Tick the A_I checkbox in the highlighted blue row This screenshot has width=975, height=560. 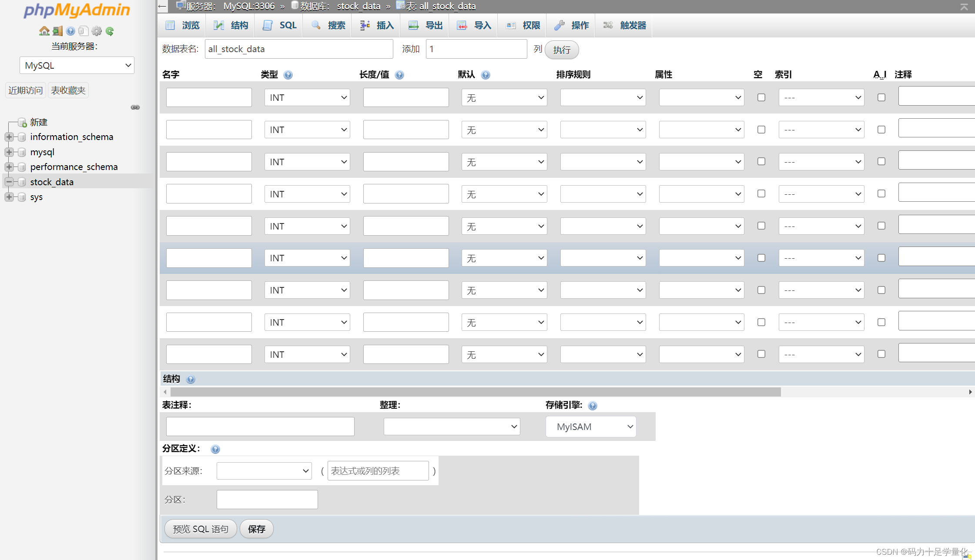pos(881,258)
